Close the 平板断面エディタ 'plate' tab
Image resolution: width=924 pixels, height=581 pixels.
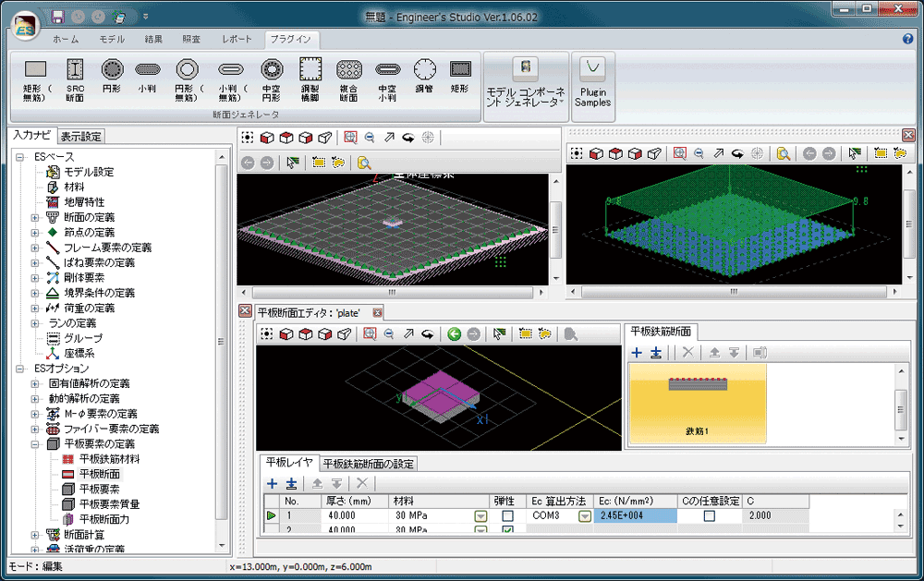coord(377,313)
